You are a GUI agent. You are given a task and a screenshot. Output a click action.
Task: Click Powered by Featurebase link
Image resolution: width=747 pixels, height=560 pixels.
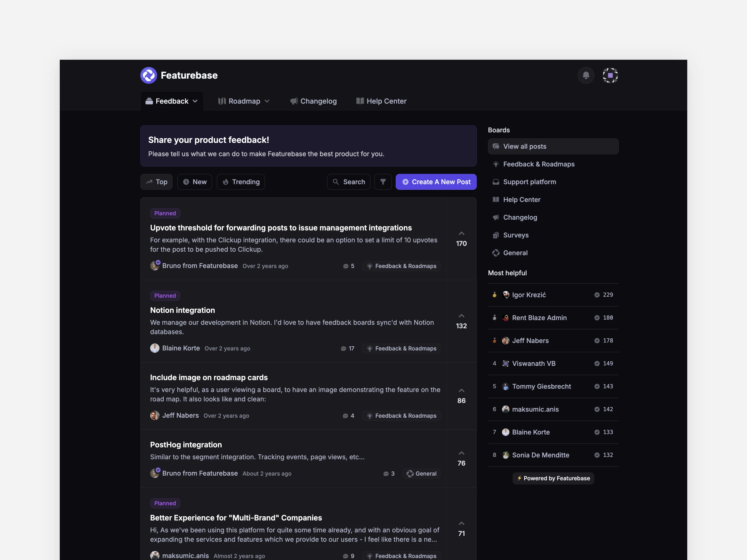click(553, 478)
